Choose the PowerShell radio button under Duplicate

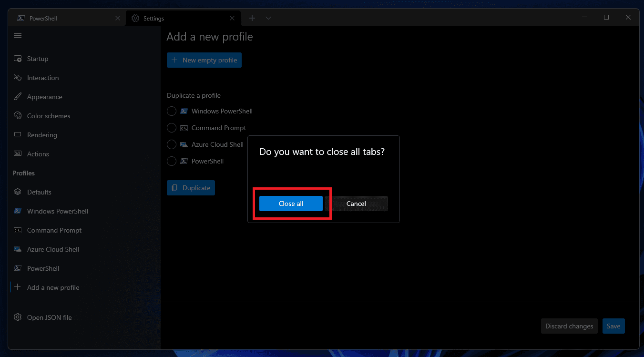point(172,161)
